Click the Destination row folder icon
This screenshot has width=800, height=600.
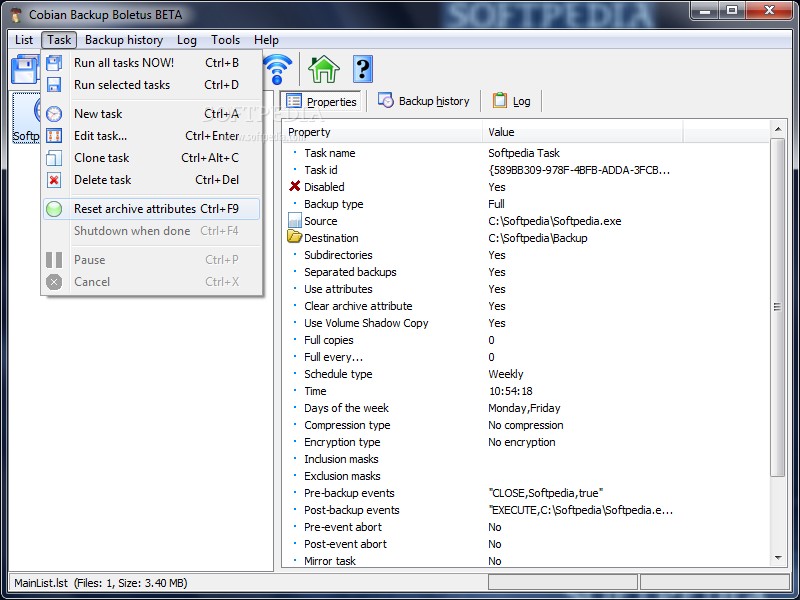[x=294, y=236]
